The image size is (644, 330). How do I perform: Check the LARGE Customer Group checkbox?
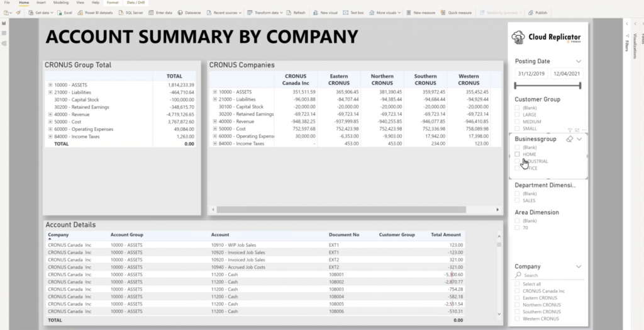tap(518, 115)
